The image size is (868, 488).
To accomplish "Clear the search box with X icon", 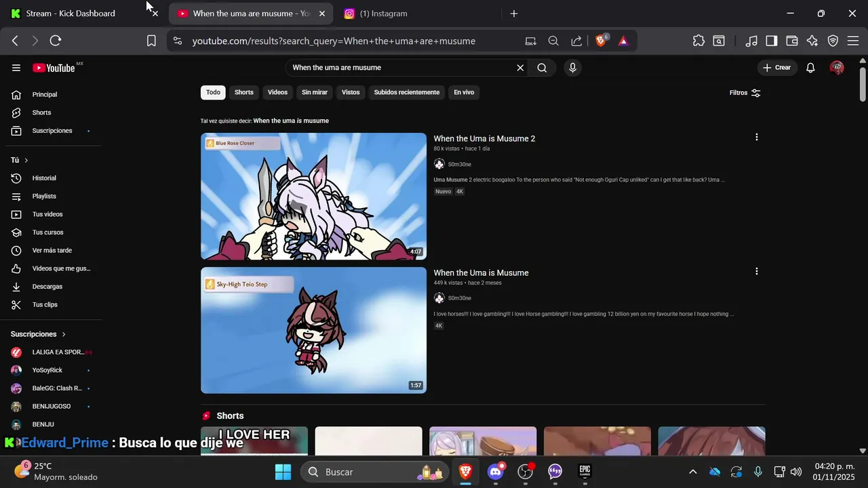I will click(x=520, y=68).
